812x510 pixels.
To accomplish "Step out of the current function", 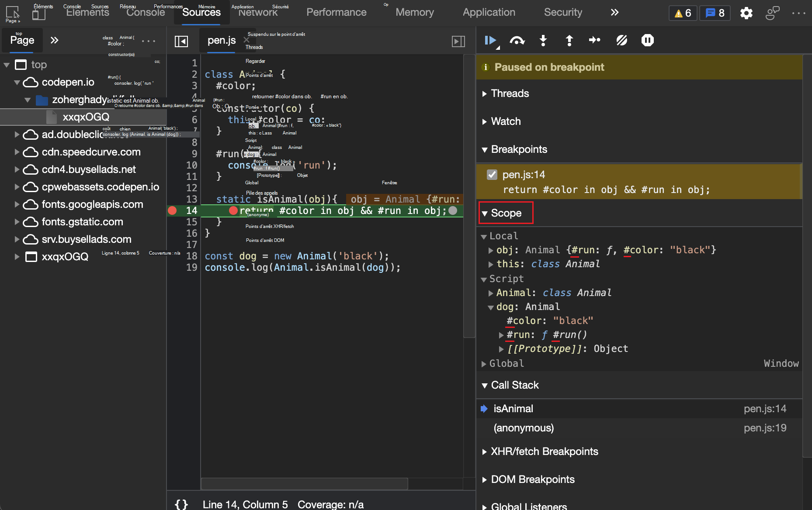I will (569, 40).
